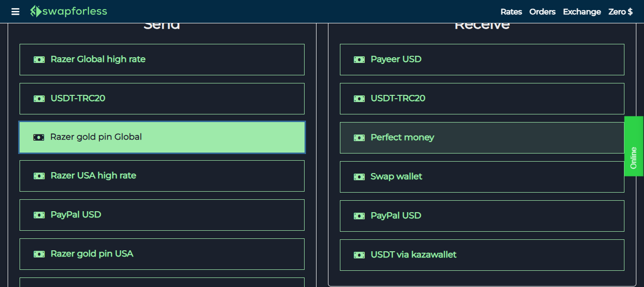Click the money icon next to USDT via kazawallet
This screenshot has height=287, width=644.
click(359, 255)
